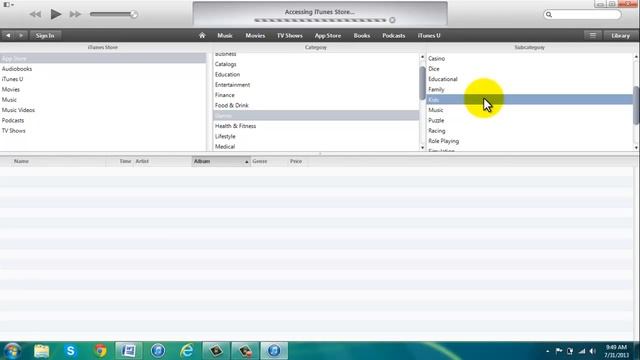Viewport: 640px width, 360px height.
Task: Open Skype from the taskbar
Action: 71,351
